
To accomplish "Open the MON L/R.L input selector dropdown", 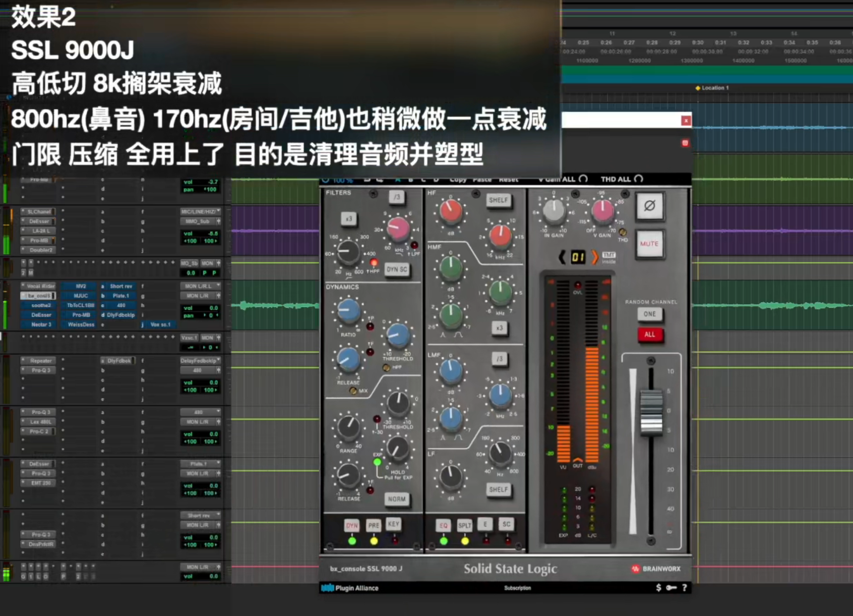I will point(200,286).
